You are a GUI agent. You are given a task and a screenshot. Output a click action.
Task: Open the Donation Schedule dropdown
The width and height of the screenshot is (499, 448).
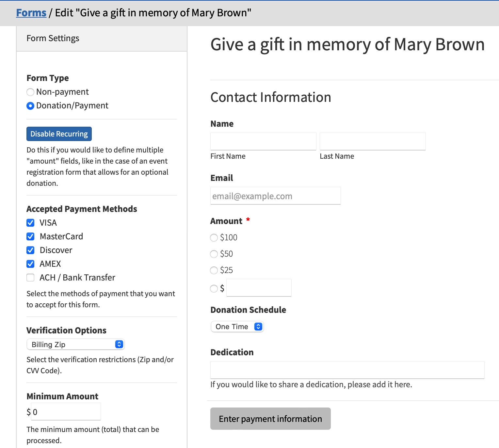tap(237, 327)
